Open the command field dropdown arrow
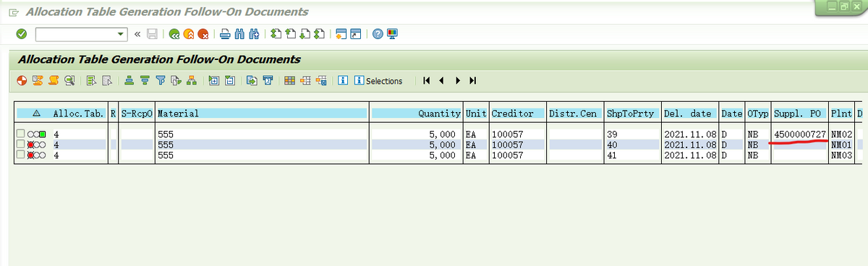Viewport: 868px width, 266px height. [x=120, y=34]
